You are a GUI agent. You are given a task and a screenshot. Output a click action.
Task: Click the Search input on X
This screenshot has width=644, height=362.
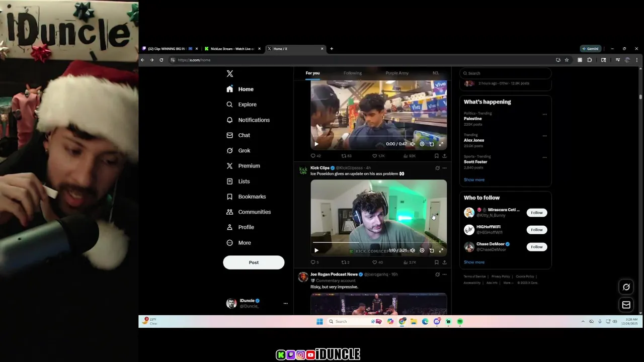pos(505,73)
